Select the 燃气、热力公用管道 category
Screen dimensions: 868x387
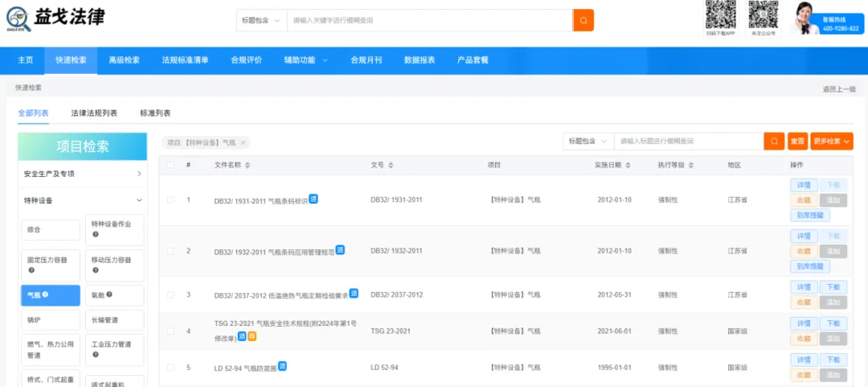click(51, 350)
